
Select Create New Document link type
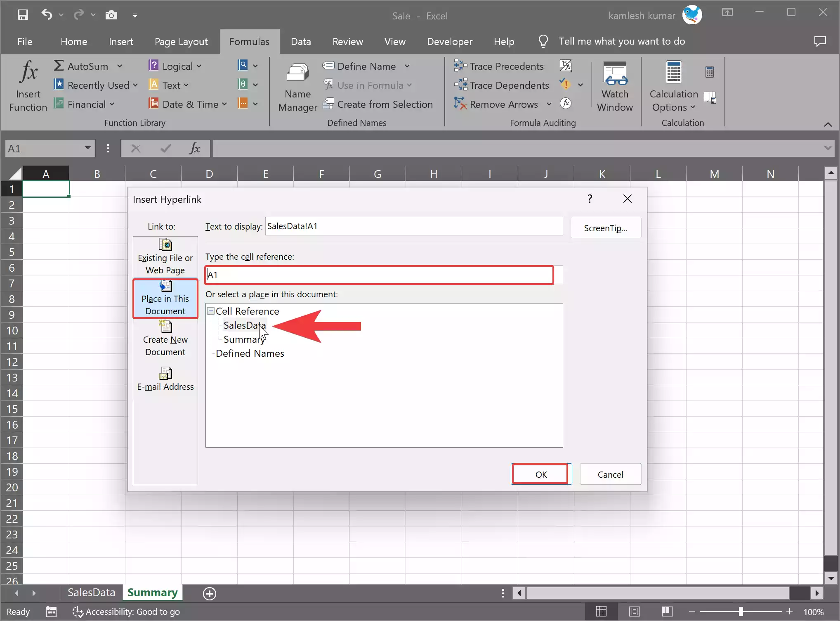coord(165,339)
